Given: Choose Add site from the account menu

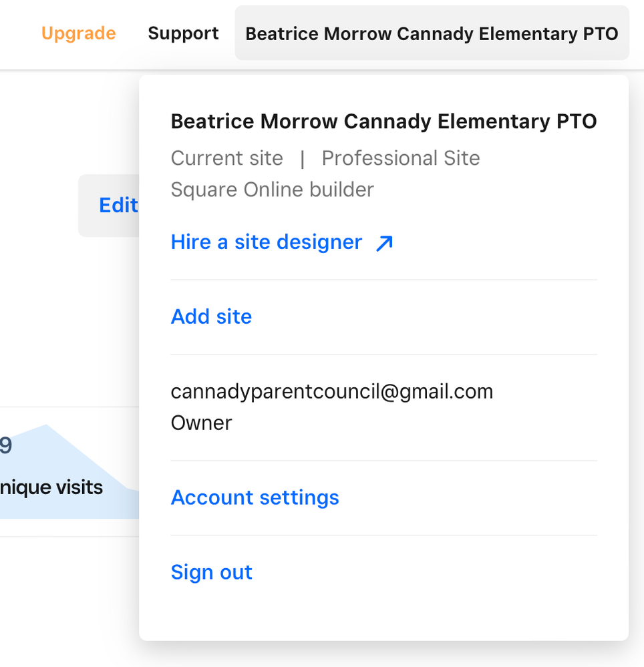Looking at the screenshot, I should coord(211,316).
